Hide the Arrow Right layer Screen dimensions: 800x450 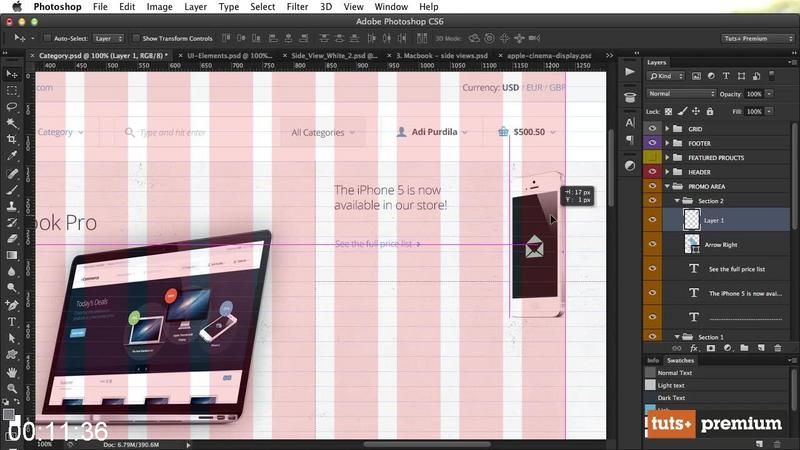click(652, 244)
